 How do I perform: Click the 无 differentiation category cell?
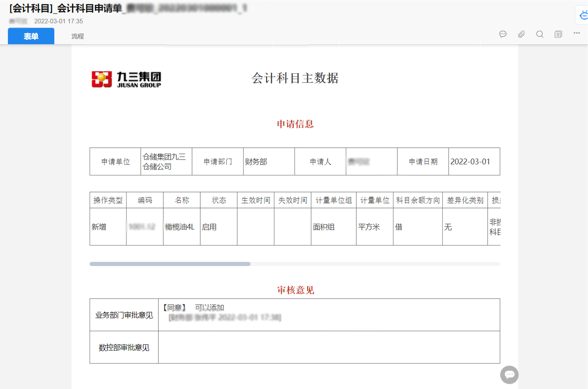pyautogui.click(x=465, y=227)
